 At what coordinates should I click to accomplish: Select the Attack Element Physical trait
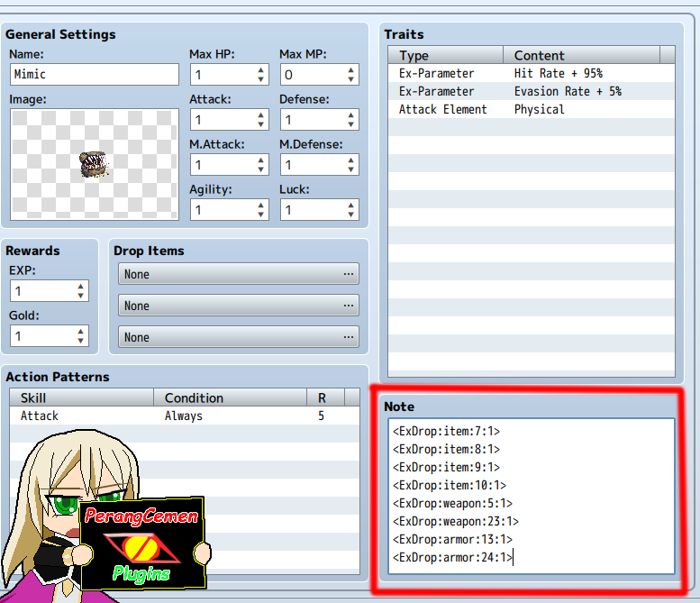(532, 109)
